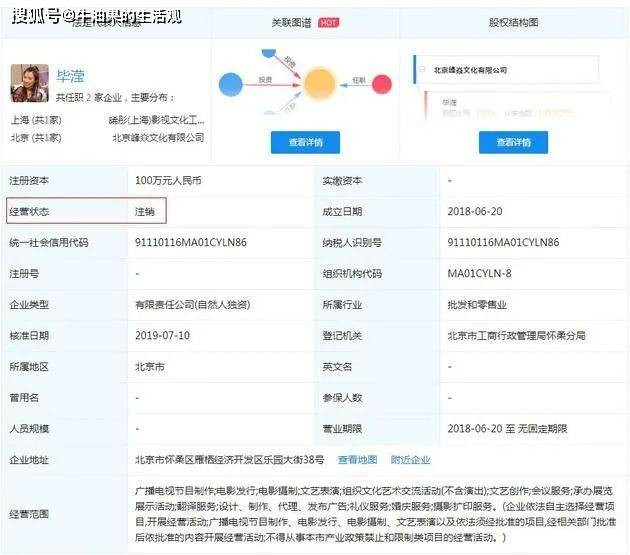Select company type 有限责任公司(自然人独资)
This screenshot has width=630, height=555.
coord(192,305)
